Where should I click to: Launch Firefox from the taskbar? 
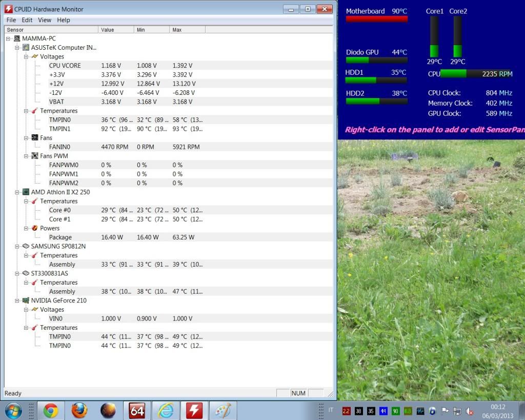click(x=79, y=410)
